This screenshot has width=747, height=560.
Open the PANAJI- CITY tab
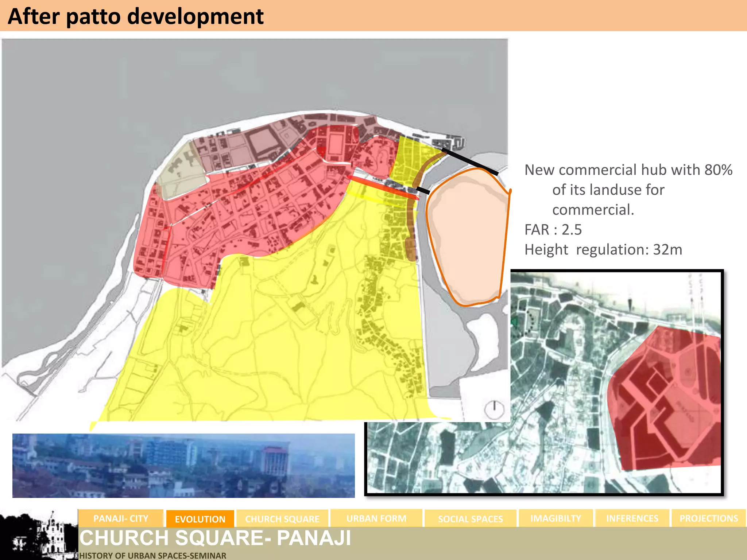point(121,518)
